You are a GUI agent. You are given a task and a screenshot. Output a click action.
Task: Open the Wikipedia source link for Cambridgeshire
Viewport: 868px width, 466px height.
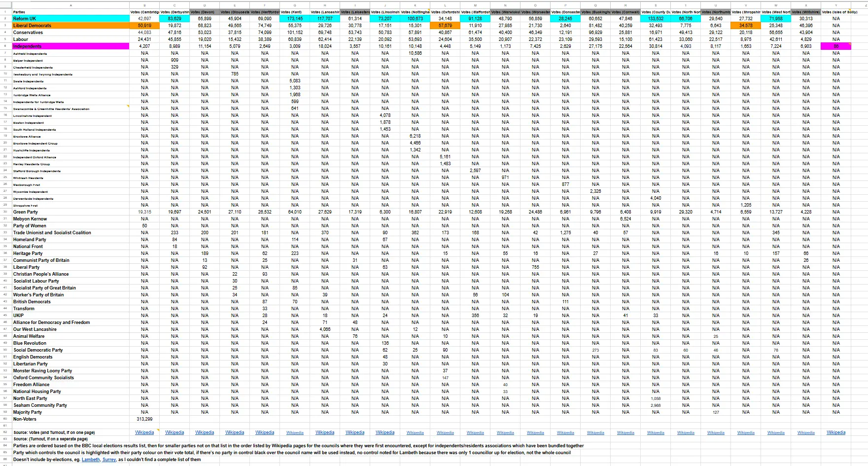tap(144, 432)
